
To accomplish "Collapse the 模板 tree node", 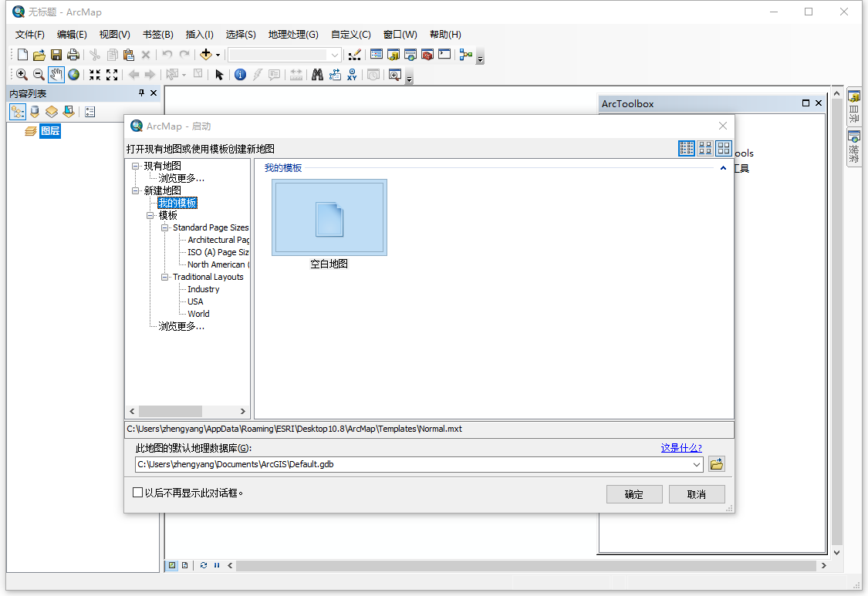I will pyautogui.click(x=150, y=216).
